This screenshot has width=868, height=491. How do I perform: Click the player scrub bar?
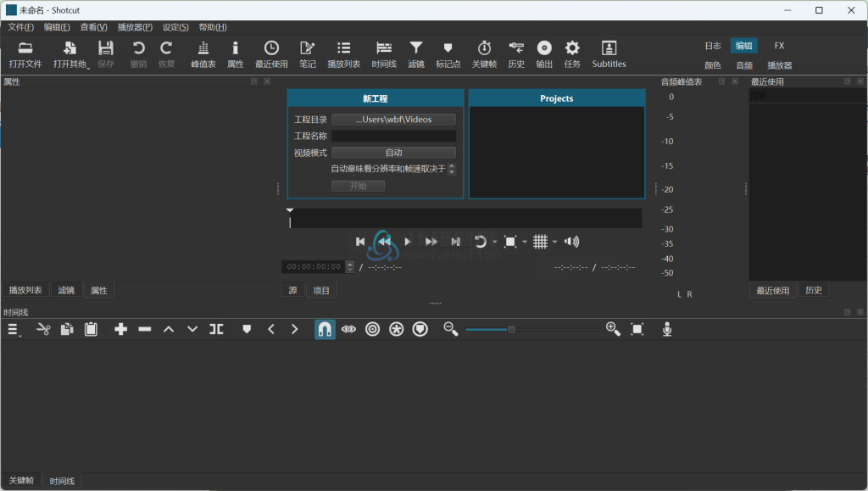(x=465, y=219)
